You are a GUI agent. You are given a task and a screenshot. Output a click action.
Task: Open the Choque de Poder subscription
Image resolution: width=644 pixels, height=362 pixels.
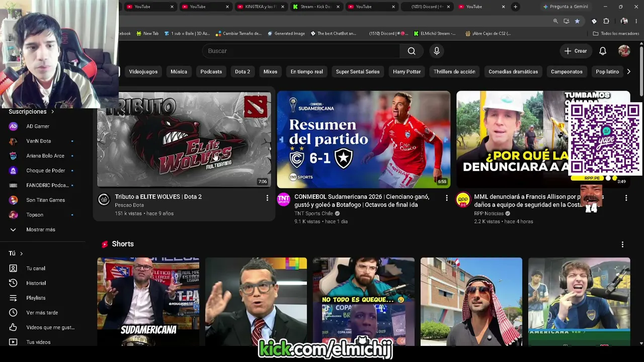46,170
